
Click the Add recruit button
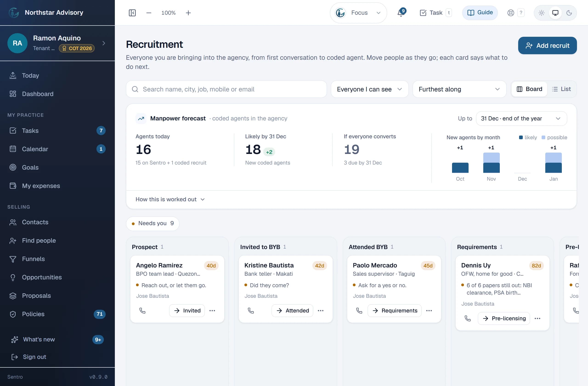[547, 45]
